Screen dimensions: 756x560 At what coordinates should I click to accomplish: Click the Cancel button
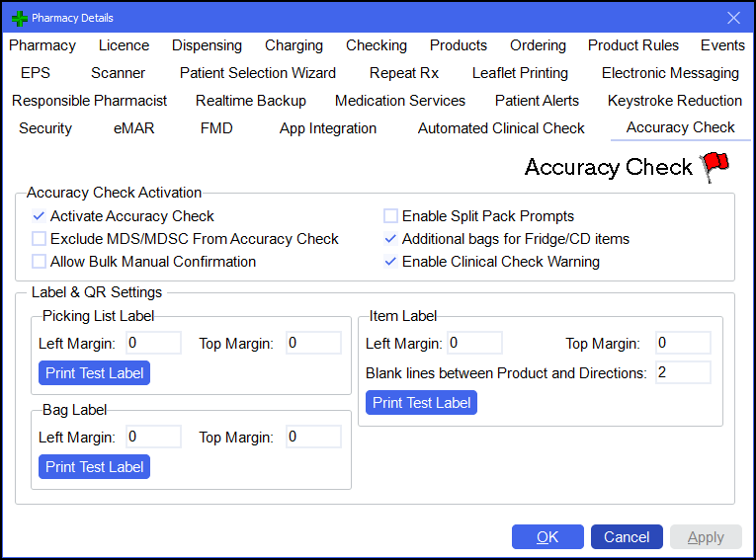[627, 537]
